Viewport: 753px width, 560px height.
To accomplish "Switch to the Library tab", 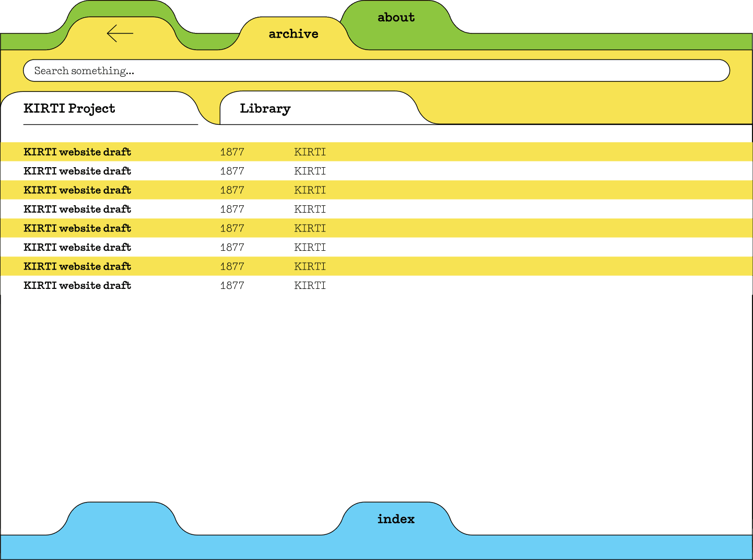I will click(x=265, y=109).
